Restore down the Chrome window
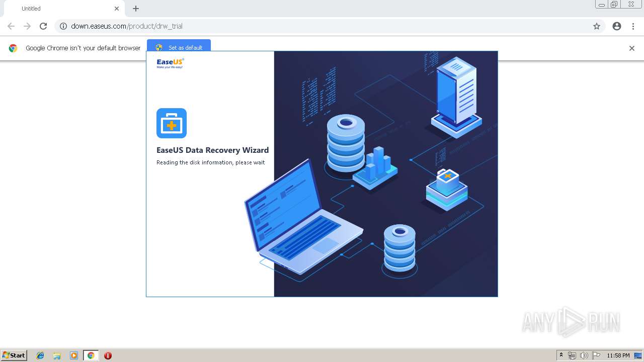 tap(614, 5)
